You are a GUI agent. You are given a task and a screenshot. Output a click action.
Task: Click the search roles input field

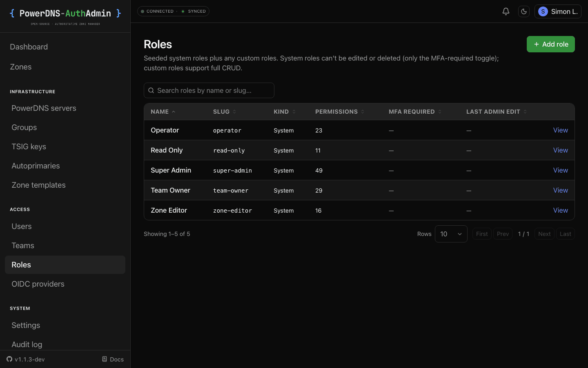(x=209, y=90)
